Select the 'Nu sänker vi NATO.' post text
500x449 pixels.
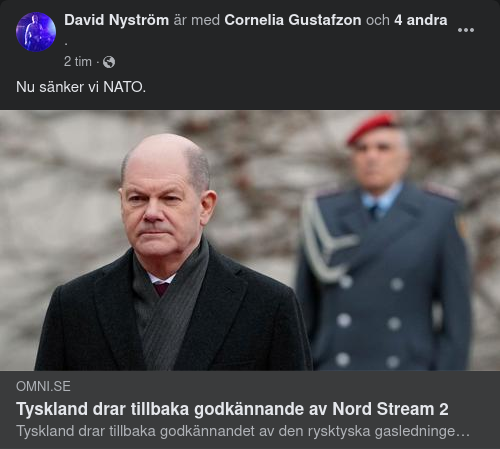coord(81,87)
